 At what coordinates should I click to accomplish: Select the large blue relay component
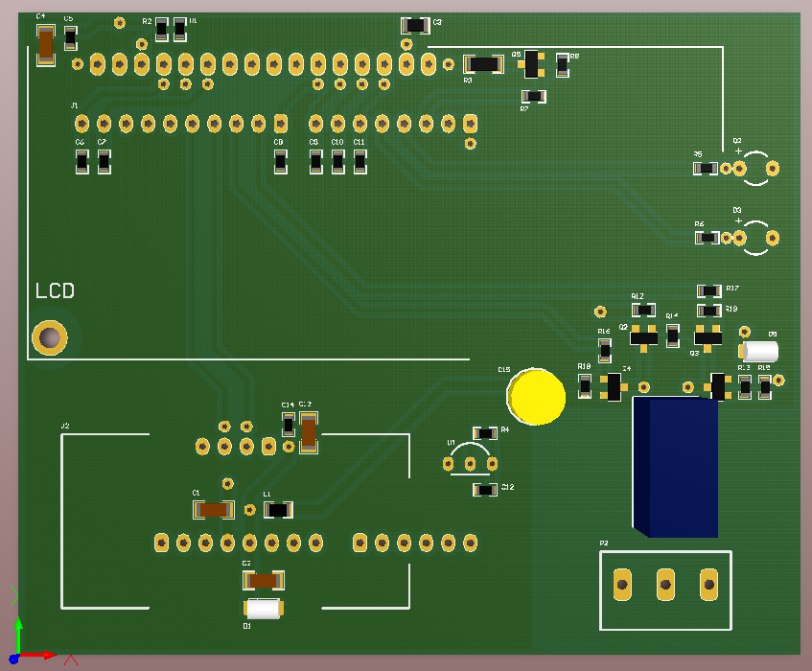675,467
